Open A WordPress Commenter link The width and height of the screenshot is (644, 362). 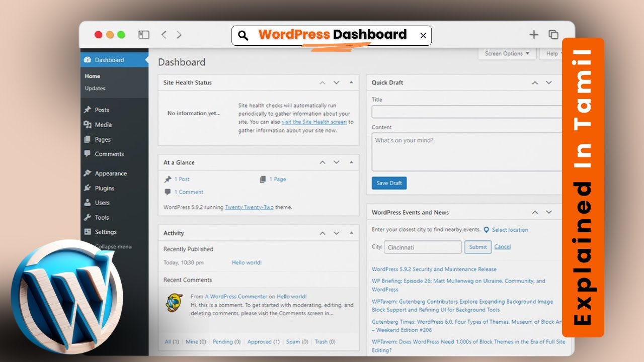pyautogui.click(x=236, y=297)
